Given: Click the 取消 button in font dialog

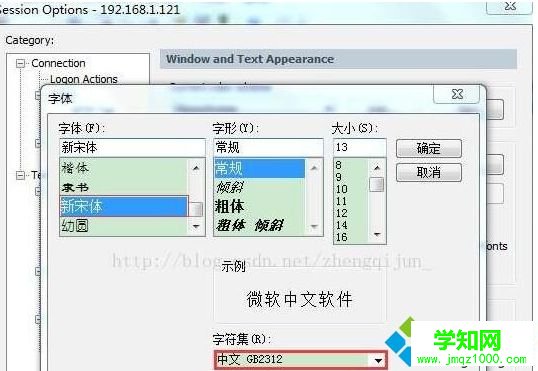Looking at the screenshot, I should [429, 172].
